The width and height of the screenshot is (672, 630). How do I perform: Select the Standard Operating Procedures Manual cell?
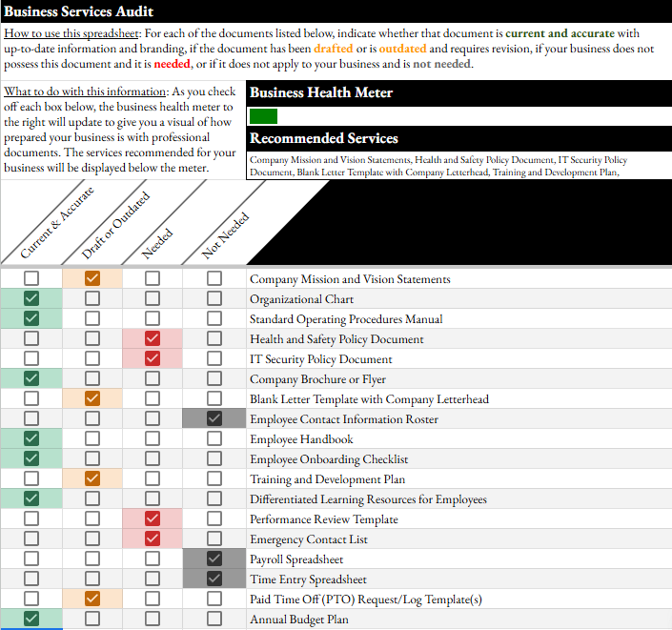[x=459, y=318]
